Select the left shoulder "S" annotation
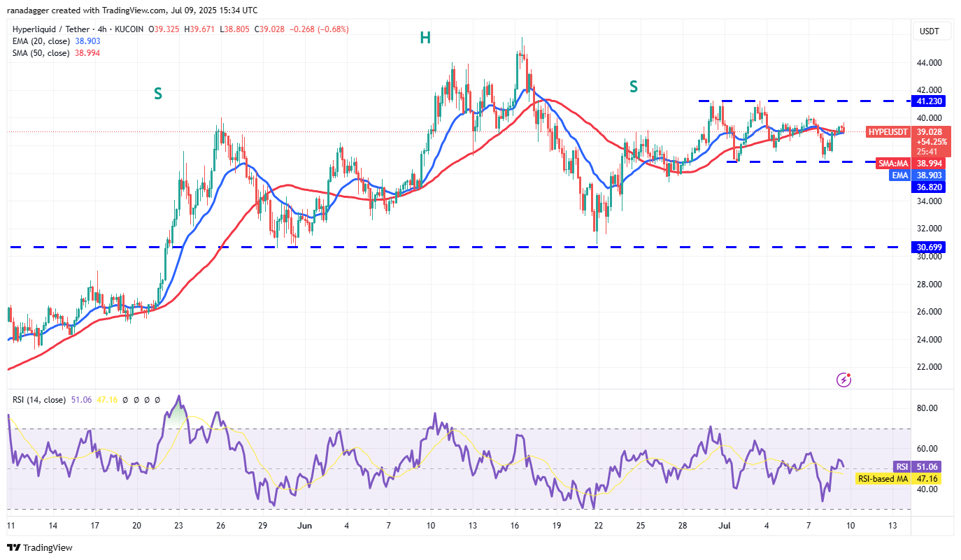 159,94
